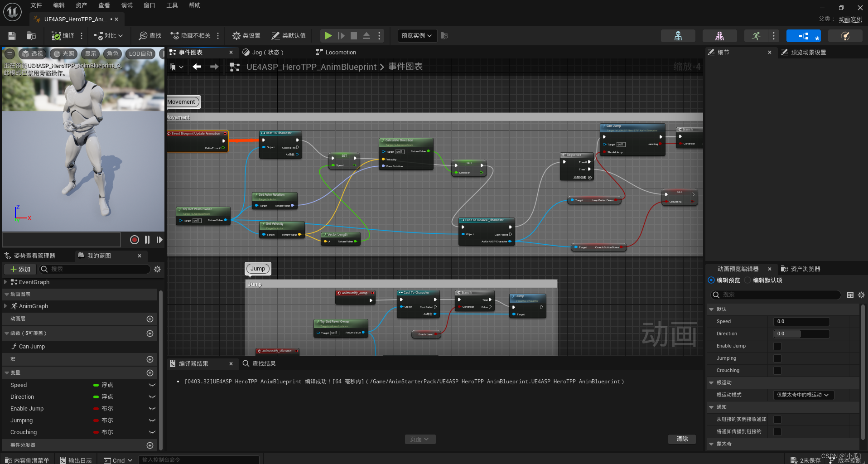Toggle visibility eye for Speed variable
The image size is (868, 464).
tap(152, 385)
